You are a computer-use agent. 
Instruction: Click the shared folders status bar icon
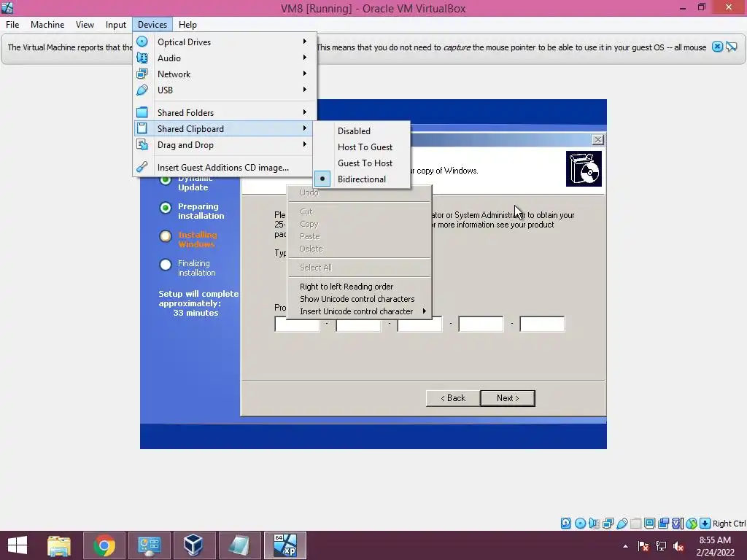click(635, 524)
